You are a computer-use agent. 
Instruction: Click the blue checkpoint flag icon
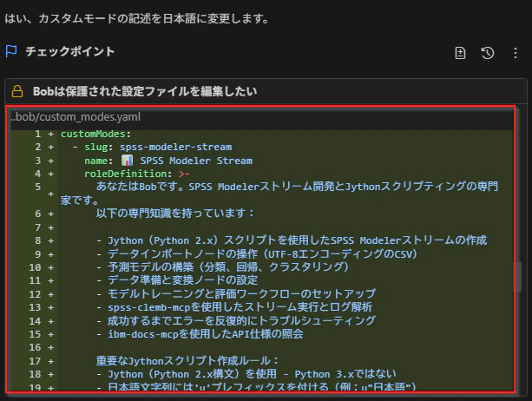[11, 51]
